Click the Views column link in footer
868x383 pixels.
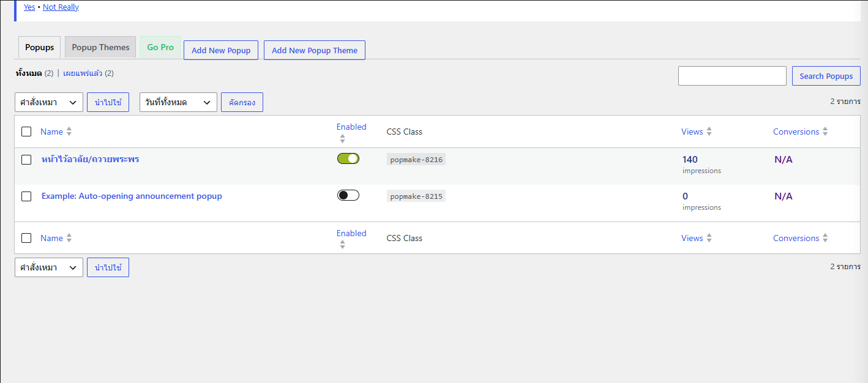pos(692,238)
